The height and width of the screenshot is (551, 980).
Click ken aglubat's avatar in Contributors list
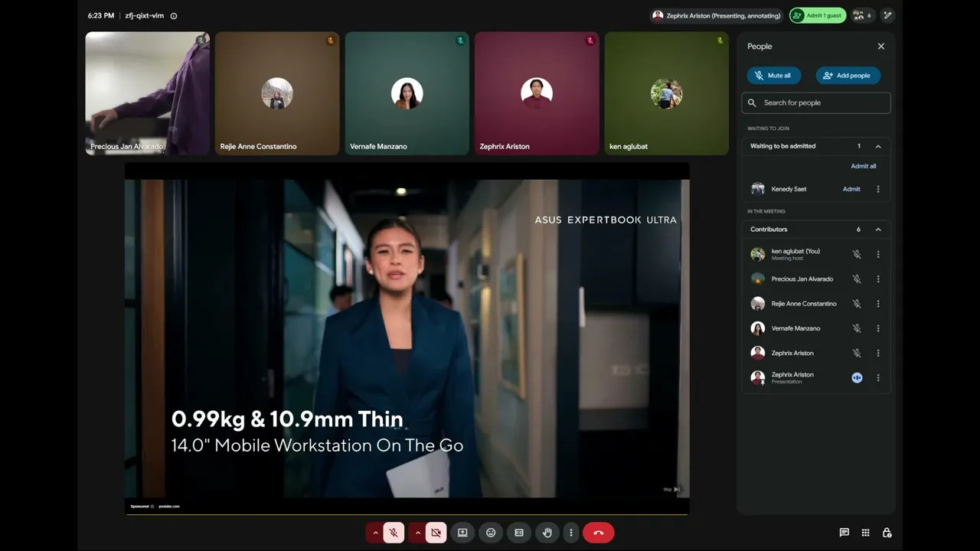[758, 254]
